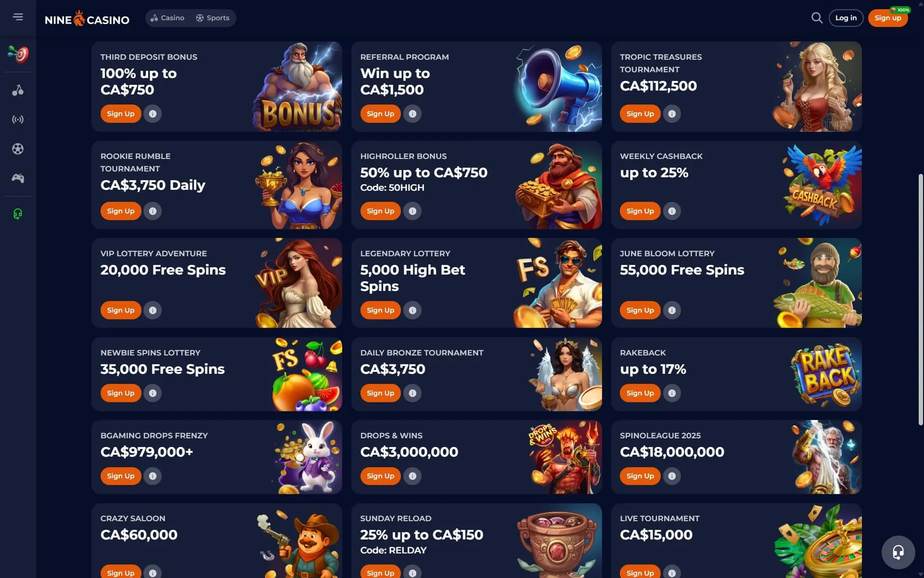Viewport: 924px width, 578px height.
Task: Click the header Sign up button
Action: (x=888, y=18)
